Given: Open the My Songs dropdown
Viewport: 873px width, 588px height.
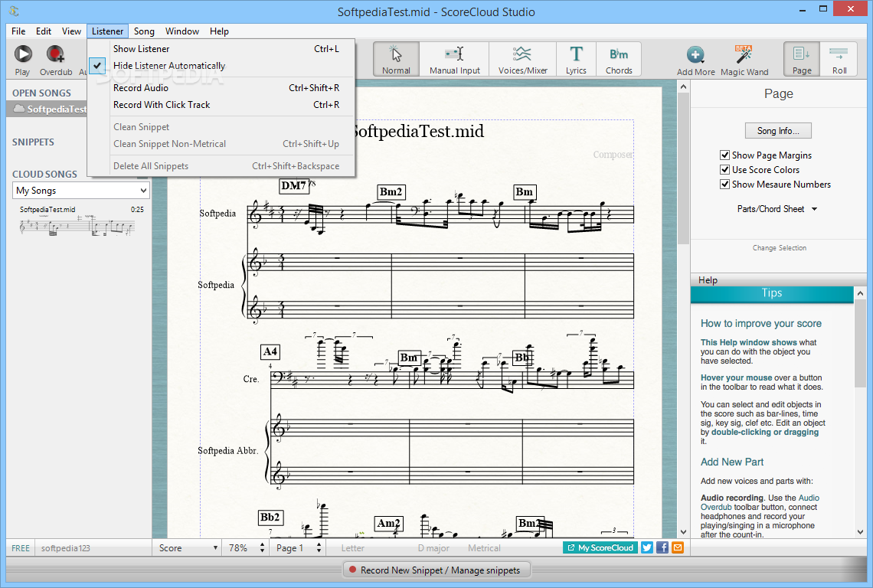Looking at the screenshot, I should point(80,191).
